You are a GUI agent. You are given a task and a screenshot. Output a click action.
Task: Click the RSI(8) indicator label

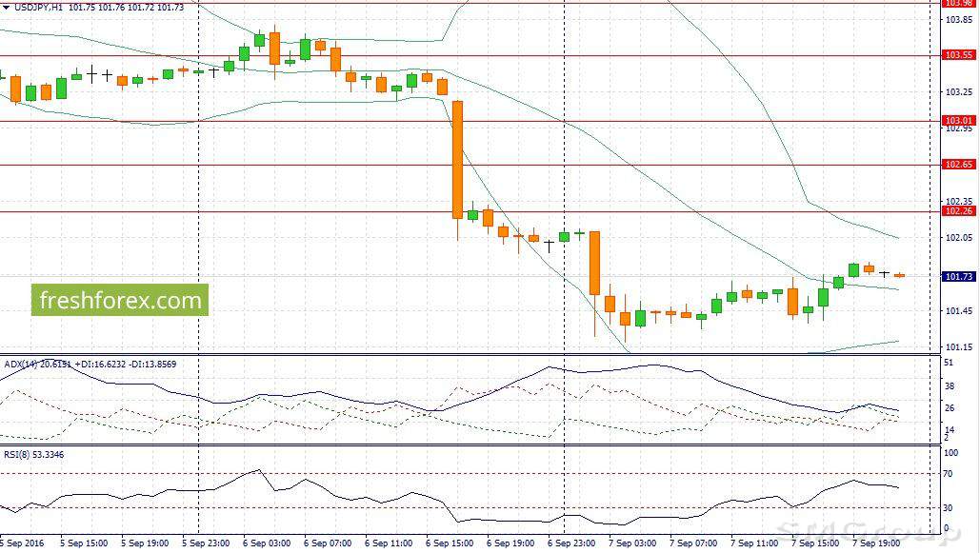(19, 454)
